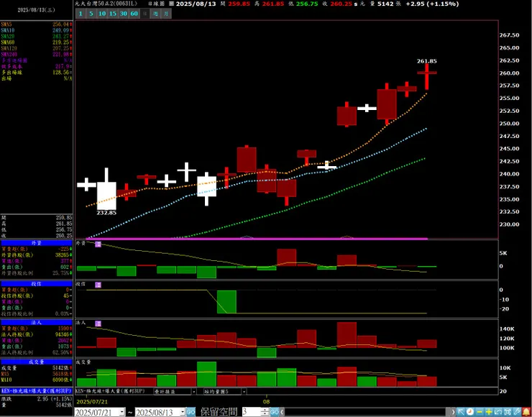Click the SMA20 indicator row
Image resolution: width=532 pixels, height=417 pixels.
click(x=36, y=36)
